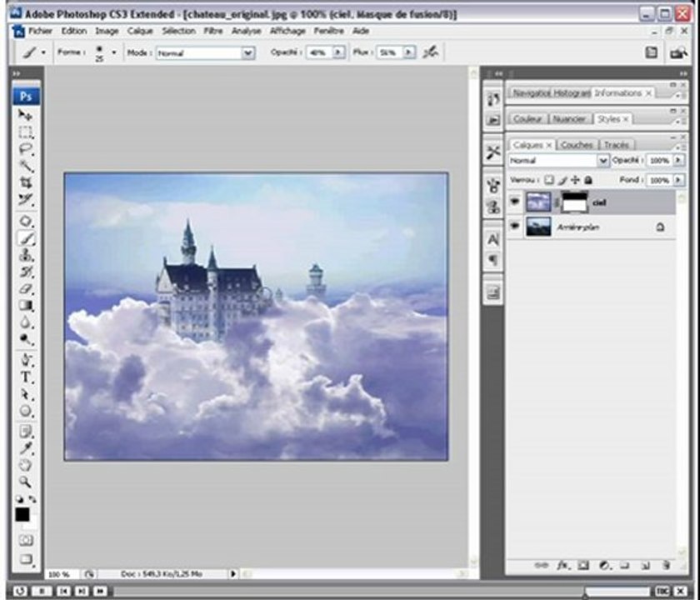
Task: Select the Rectangular Marquee tool
Action: (26, 132)
